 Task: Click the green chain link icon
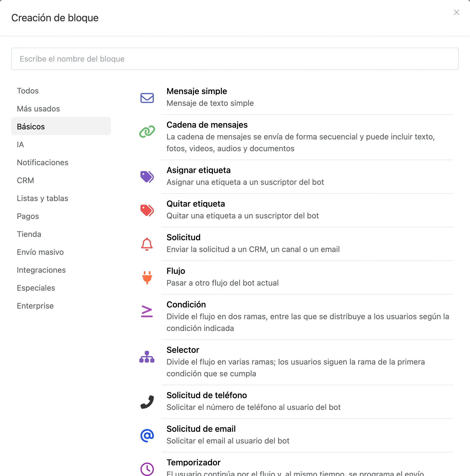point(147,132)
